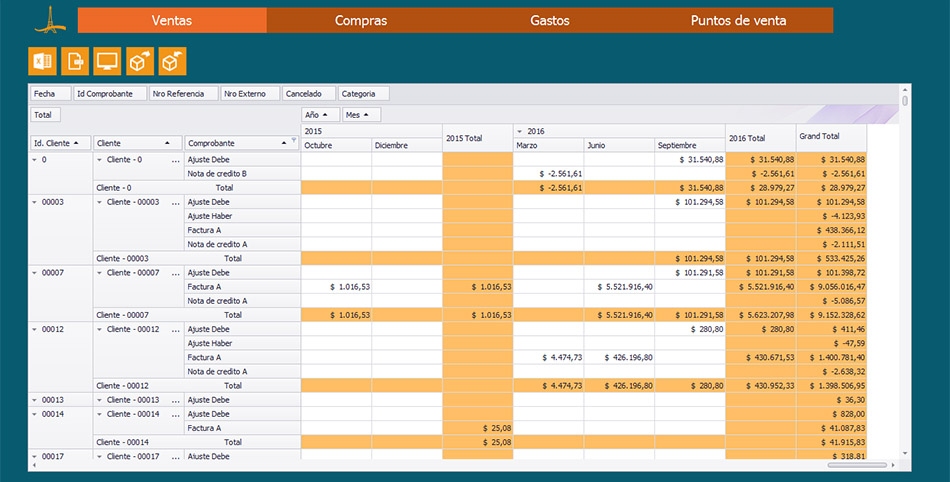Collapse the Id. Cliente 00014 row

coord(34,414)
